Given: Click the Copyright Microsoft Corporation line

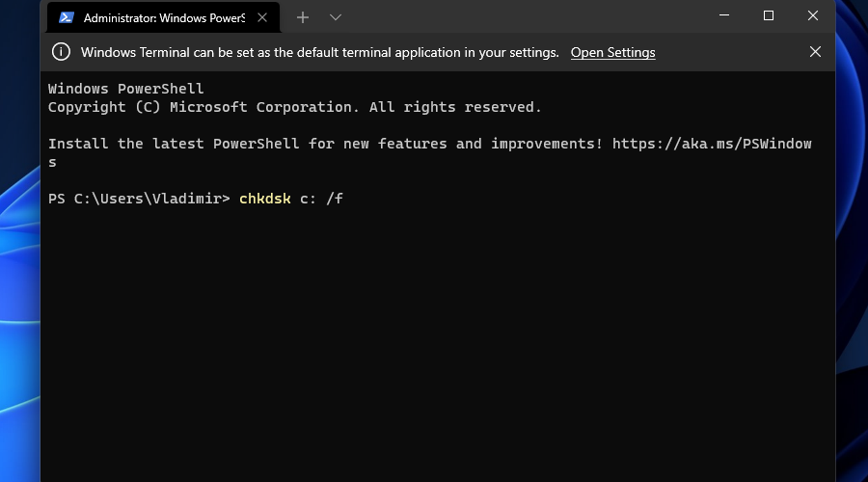Looking at the screenshot, I should click(x=294, y=107).
